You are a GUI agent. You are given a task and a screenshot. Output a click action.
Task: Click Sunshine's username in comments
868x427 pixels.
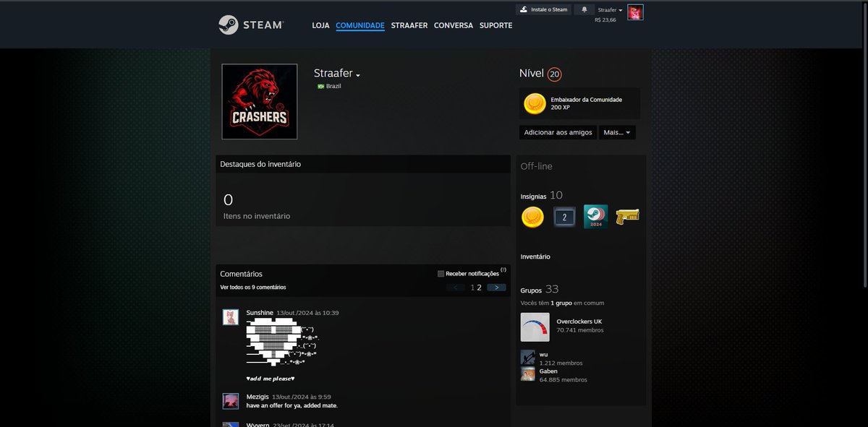(x=260, y=313)
